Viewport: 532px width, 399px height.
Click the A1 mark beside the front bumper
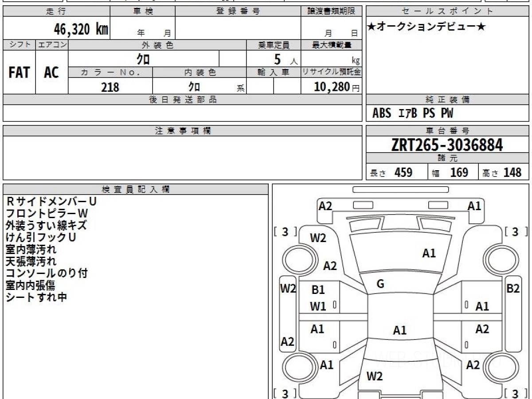(474, 206)
